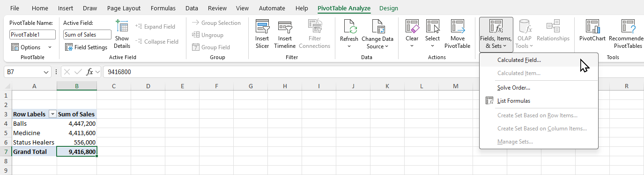Switch to the Design tab
The height and width of the screenshot is (175, 644).
click(x=389, y=8)
